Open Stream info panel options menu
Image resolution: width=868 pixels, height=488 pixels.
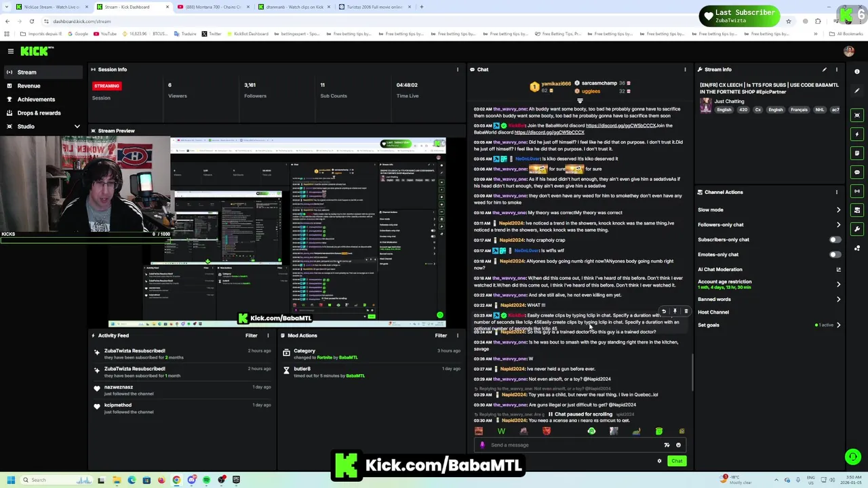pyautogui.click(x=837, y=69)
